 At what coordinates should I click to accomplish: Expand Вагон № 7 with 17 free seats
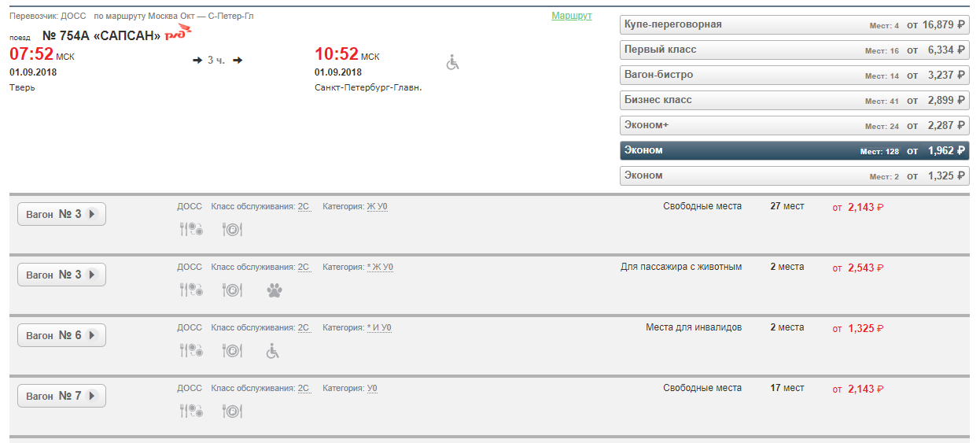(x=61, y=396)
